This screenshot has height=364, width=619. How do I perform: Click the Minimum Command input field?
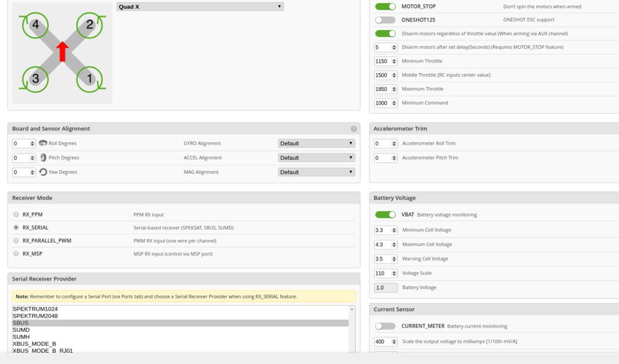click(x=385, y=103)
